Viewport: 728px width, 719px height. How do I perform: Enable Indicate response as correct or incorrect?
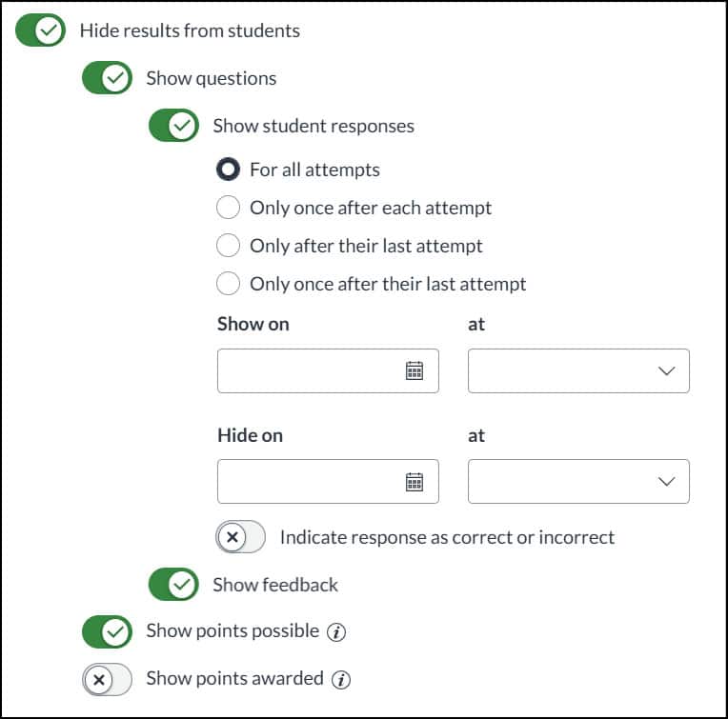[x=240, y=537]
